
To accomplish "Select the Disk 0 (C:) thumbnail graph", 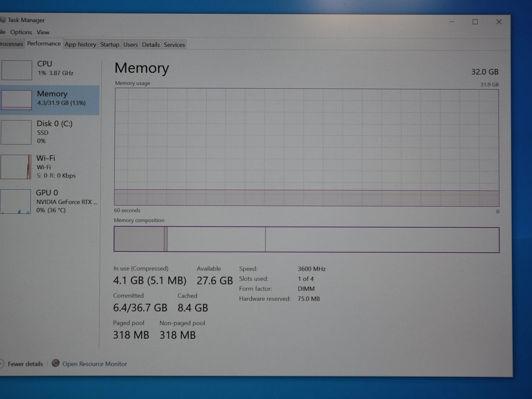I will (x=16, y=132).
